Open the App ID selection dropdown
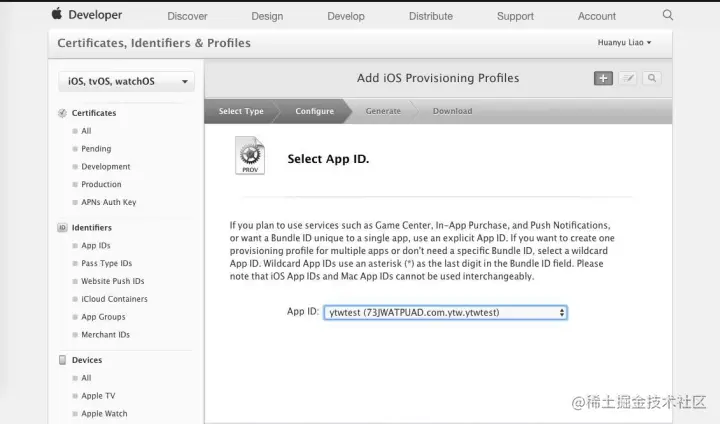Screen dimensions: 720x424 coord(445,313)
